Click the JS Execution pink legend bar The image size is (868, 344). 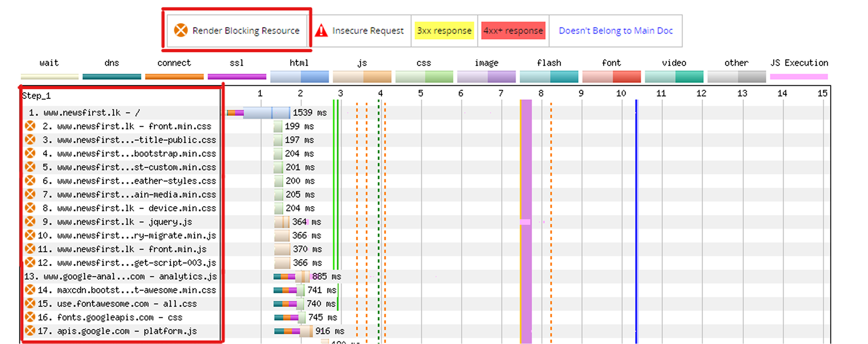(799, 77)
